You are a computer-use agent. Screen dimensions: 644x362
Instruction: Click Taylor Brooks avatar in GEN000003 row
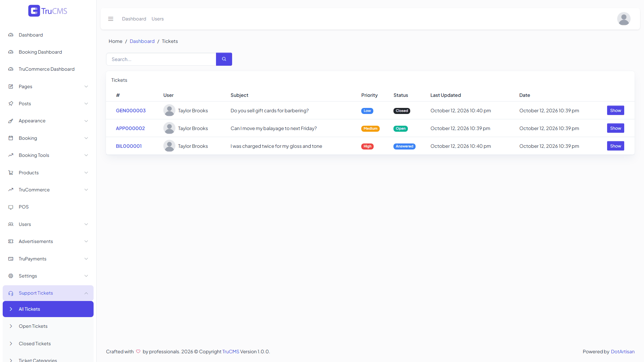[169, 110]
